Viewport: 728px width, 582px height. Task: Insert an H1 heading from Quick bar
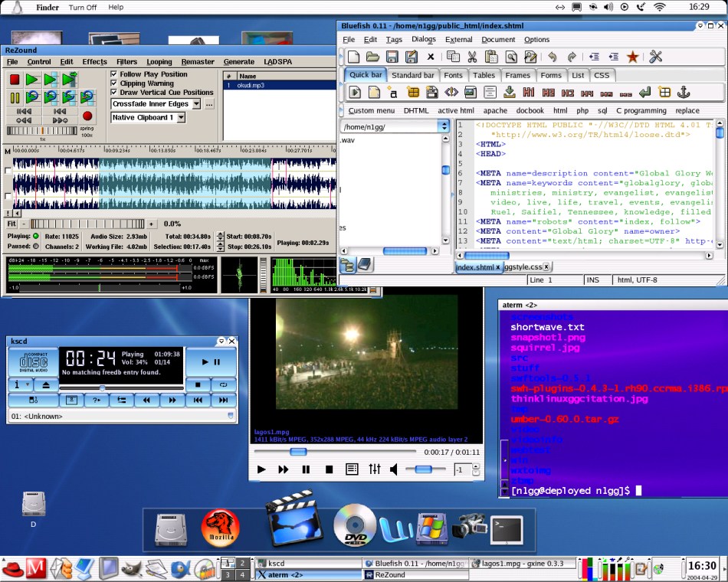pos(528,93)
